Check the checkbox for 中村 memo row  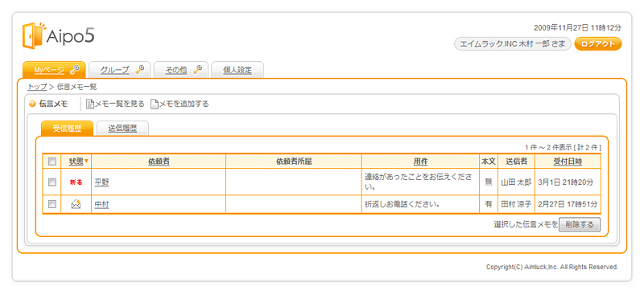coord(52,204)
